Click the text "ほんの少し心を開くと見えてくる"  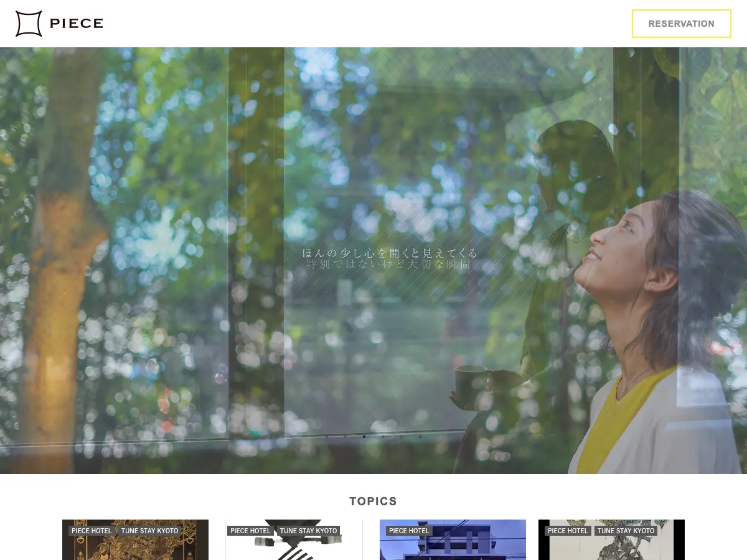(x=390, y=253)
